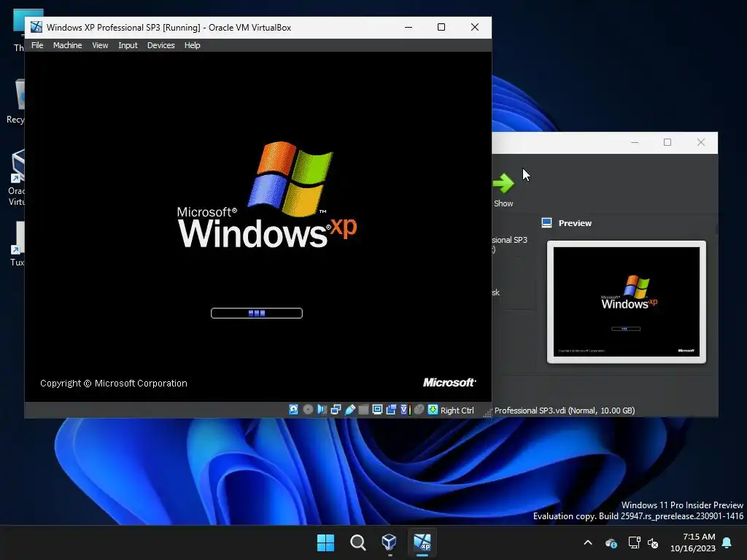Click the XP boot progress bar
747x560 pixels.
[x=257, y=313]
